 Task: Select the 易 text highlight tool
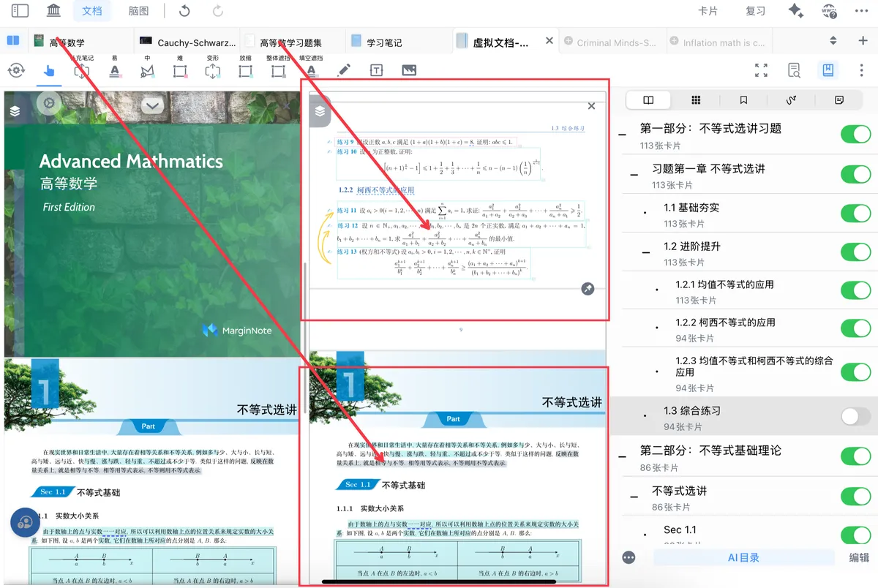115,70
